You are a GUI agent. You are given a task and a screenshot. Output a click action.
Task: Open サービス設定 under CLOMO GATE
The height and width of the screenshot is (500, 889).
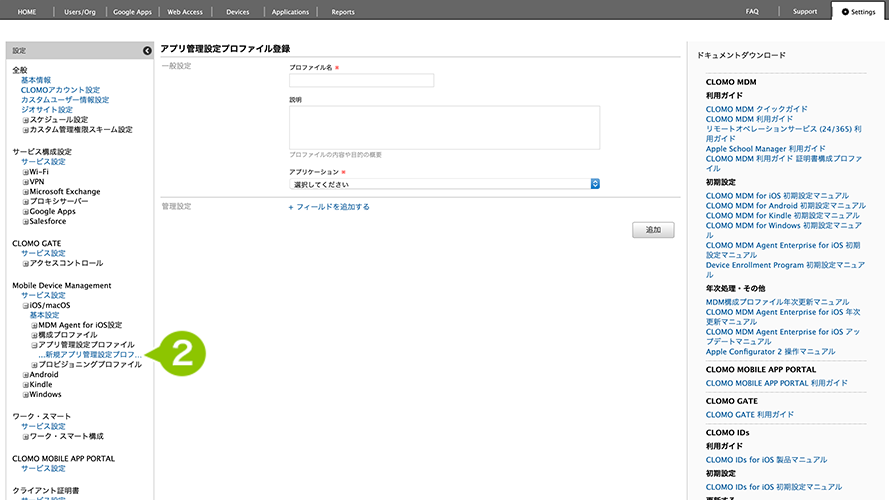click(x=43, y=253)
